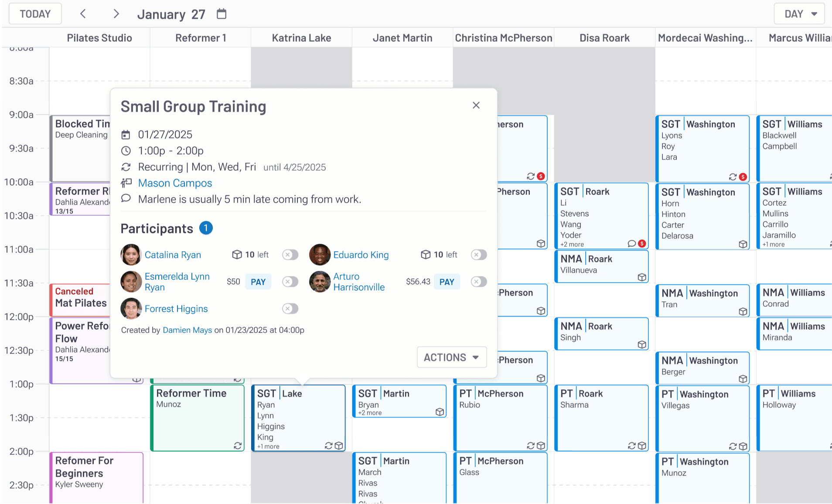Click PAY for Esmerelda Lynn Ryan
This screenshot has height=504, width=832.
pos(258,282)
